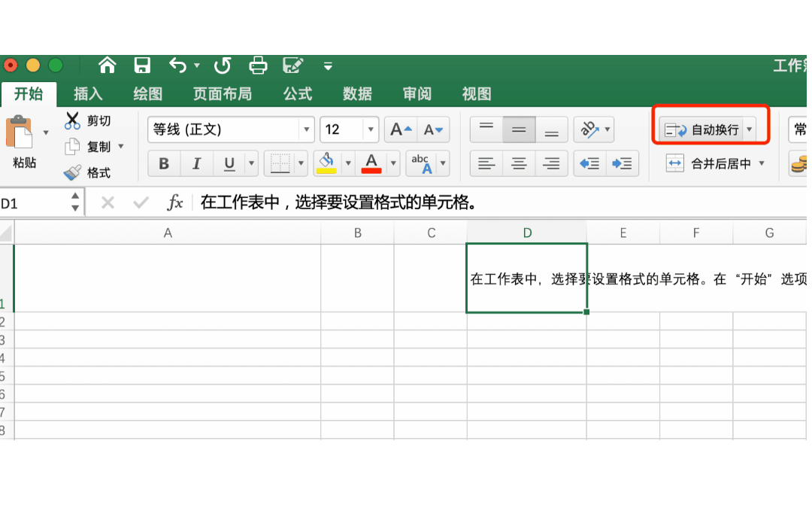Click the fx insert function icon
The height and width of the screenshot is (520, 812).
click(x=175, y=202)
